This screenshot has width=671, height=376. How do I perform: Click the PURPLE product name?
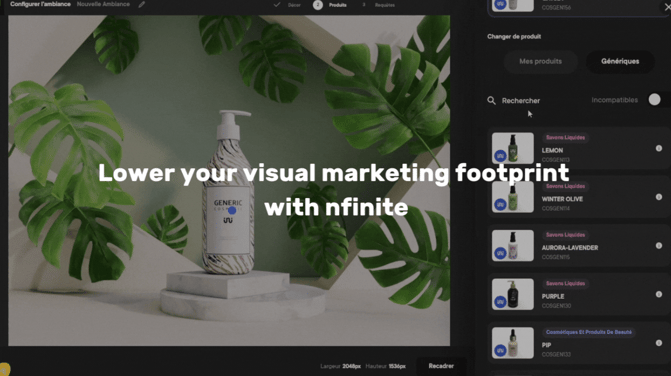[553, 296]
